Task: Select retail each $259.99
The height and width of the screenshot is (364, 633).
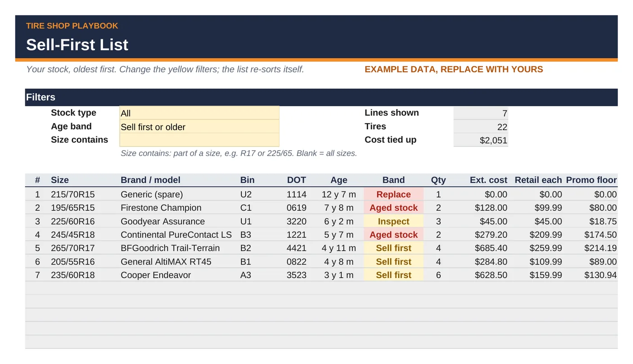Action: point(546,248)
